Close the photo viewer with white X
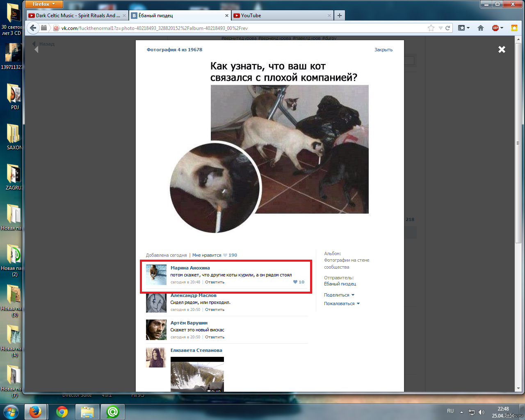The height and width of the screenshot is (420, 525). (x=502, y=49)
